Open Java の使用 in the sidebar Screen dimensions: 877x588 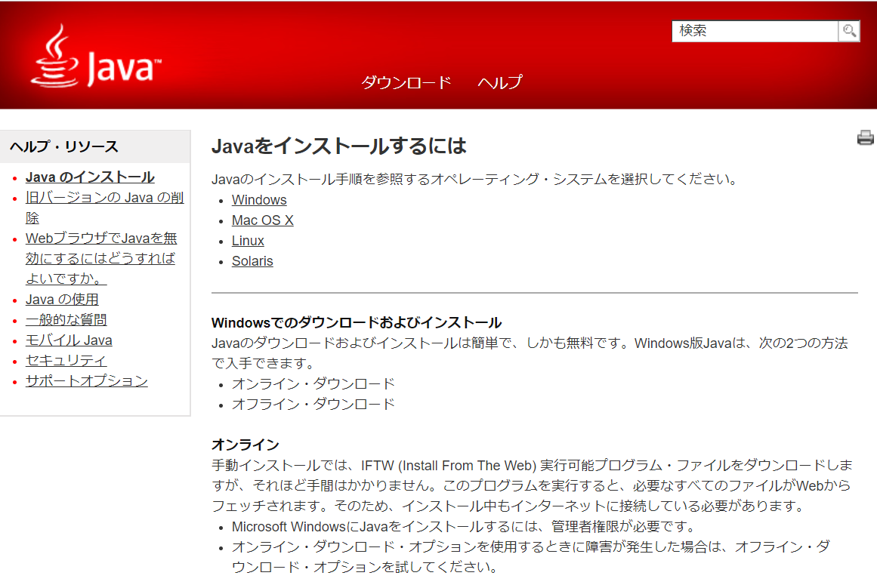tap(62, 300)
